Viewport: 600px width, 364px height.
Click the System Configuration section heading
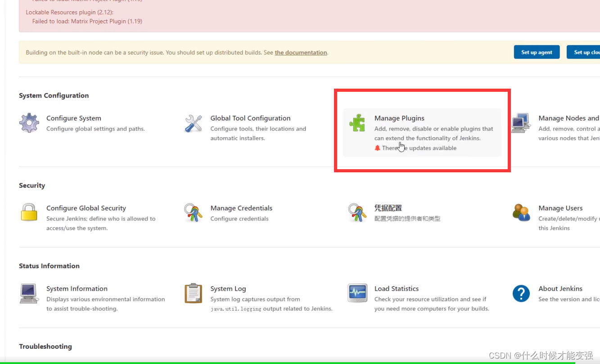(54, 95)
